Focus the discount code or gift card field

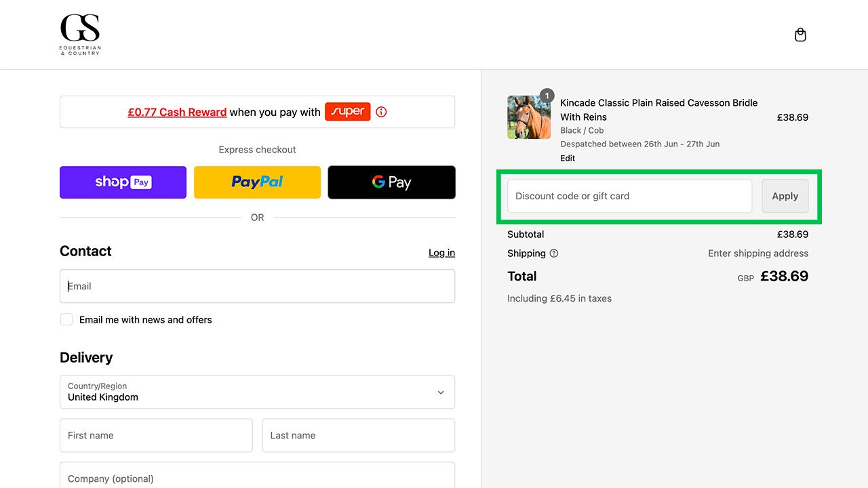point(629,196)
